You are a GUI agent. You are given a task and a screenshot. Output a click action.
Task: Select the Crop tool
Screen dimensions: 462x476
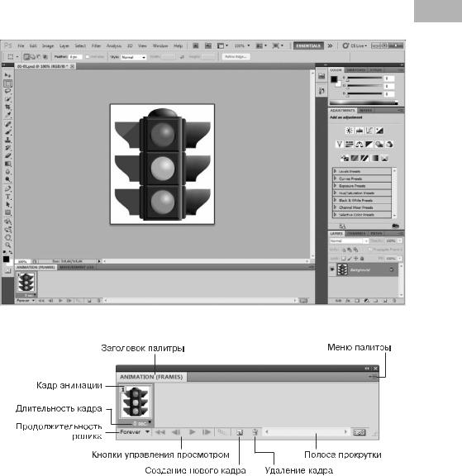pos(7,107)
